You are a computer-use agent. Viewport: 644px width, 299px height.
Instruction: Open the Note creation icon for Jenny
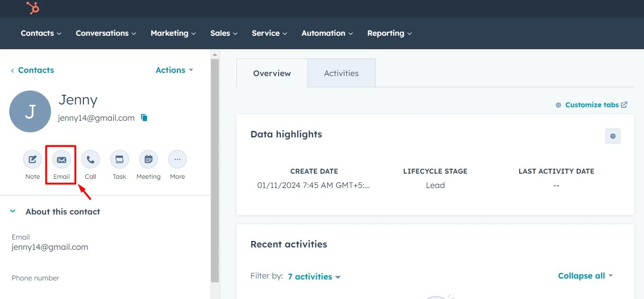[32, 160]
